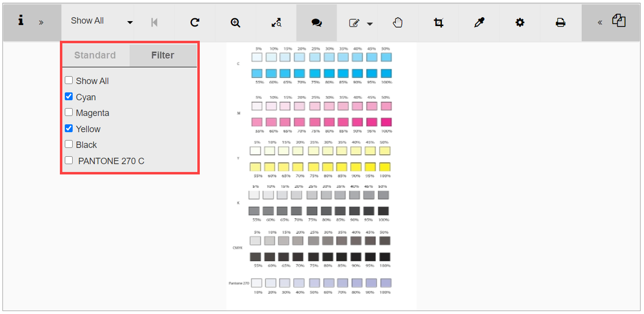Select the Filter tab
644x314 pixels.
coord(162,55)
